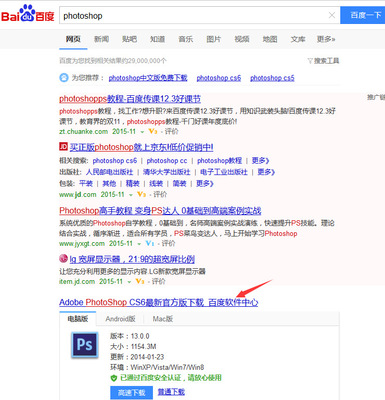Expand arrow next to zt.chuanke.com 2015-11
The width and height of the screenshot is (385, 400).
point(142,132)
